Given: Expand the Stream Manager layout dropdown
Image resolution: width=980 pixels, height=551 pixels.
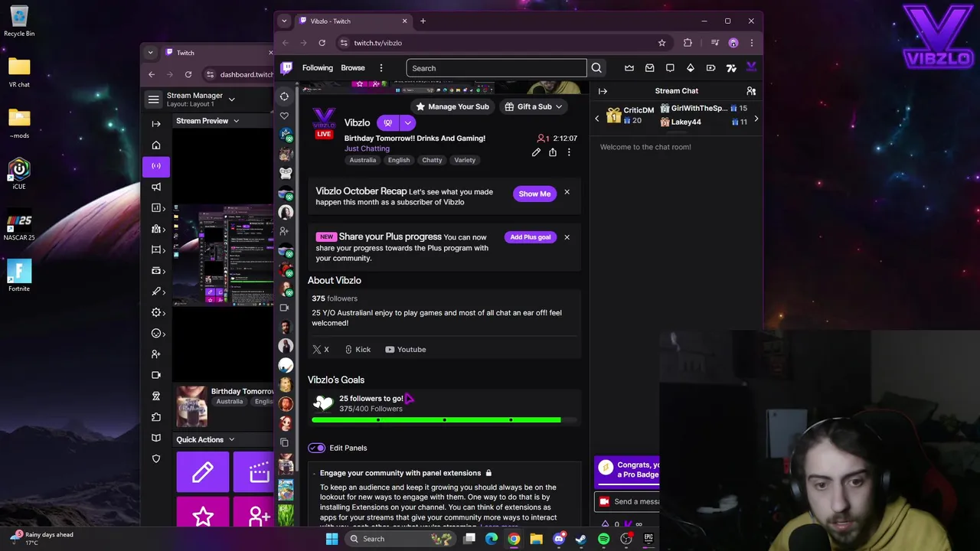Looking at the screenshot, I should click(232, 99).
